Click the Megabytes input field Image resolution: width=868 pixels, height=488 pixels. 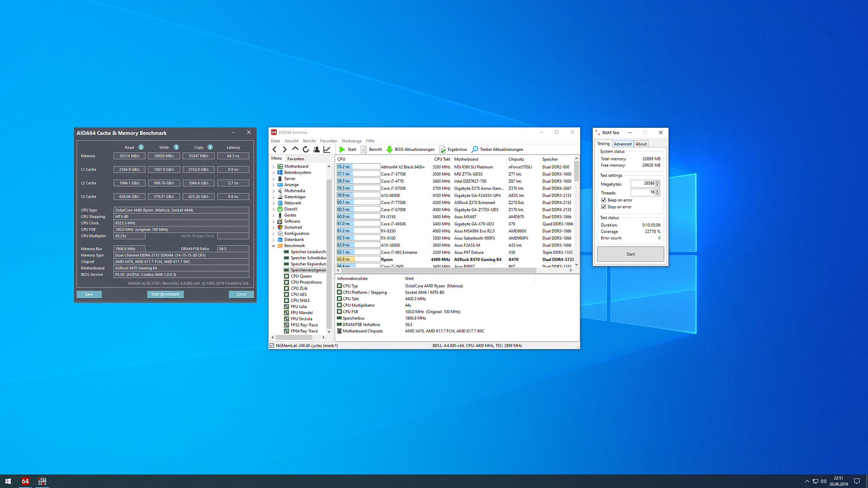[642, 183]
